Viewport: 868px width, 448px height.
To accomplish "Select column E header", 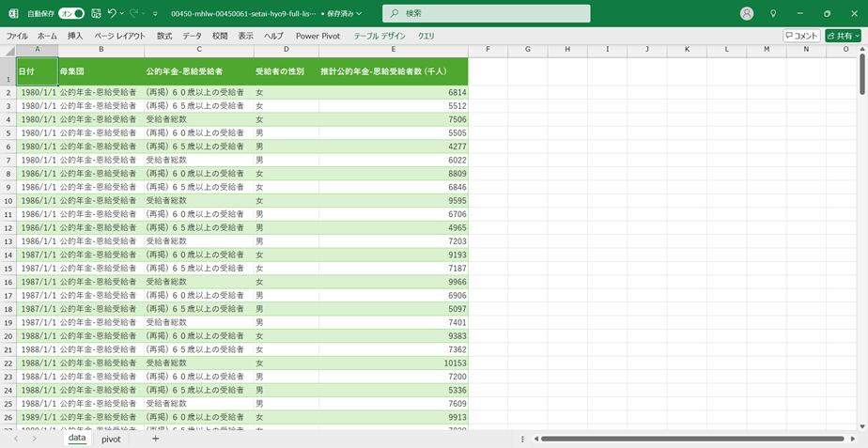I will click(x=393, y=49).
